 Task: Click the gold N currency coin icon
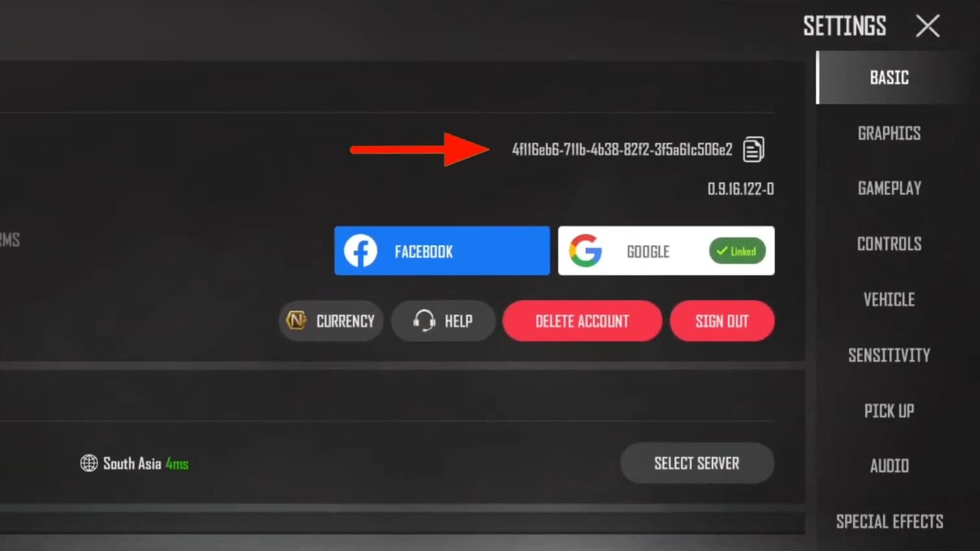[296, 320]
